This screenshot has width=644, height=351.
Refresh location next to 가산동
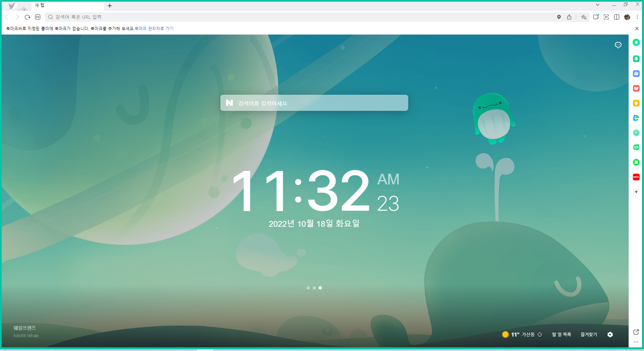(540, 335)
